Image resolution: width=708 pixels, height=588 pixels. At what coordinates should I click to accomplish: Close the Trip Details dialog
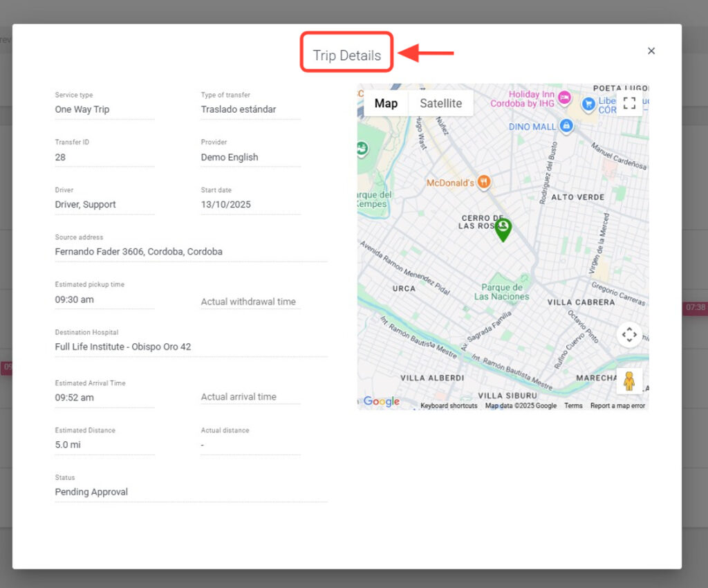coord(651,51)
